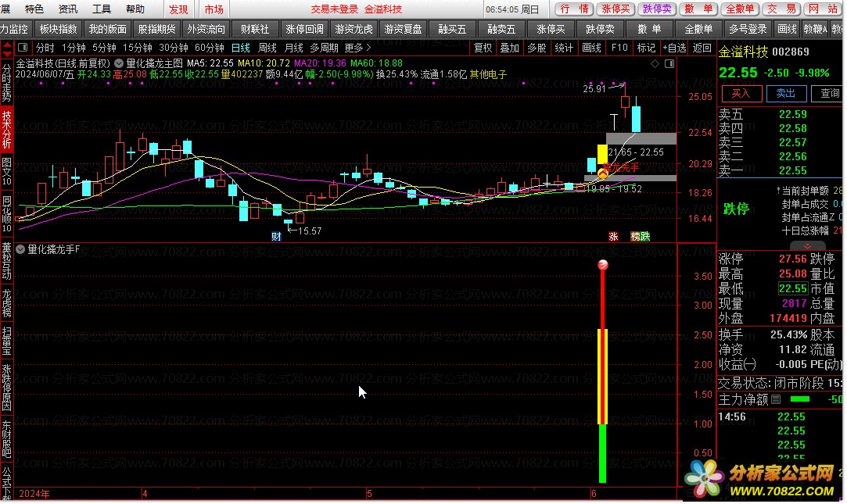Open the 发现 tab
This screenshot has height=504, width=847.
[x=179, y=9]
